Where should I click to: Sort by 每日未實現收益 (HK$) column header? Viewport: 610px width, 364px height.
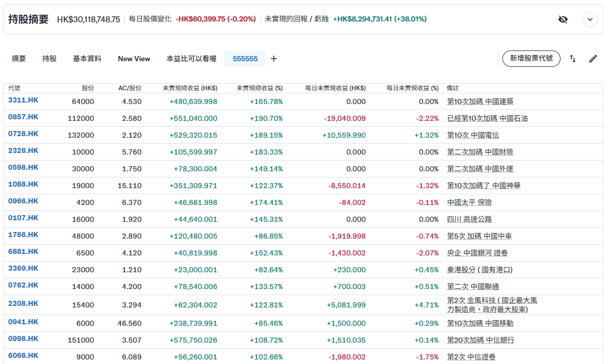coord(335,88)
